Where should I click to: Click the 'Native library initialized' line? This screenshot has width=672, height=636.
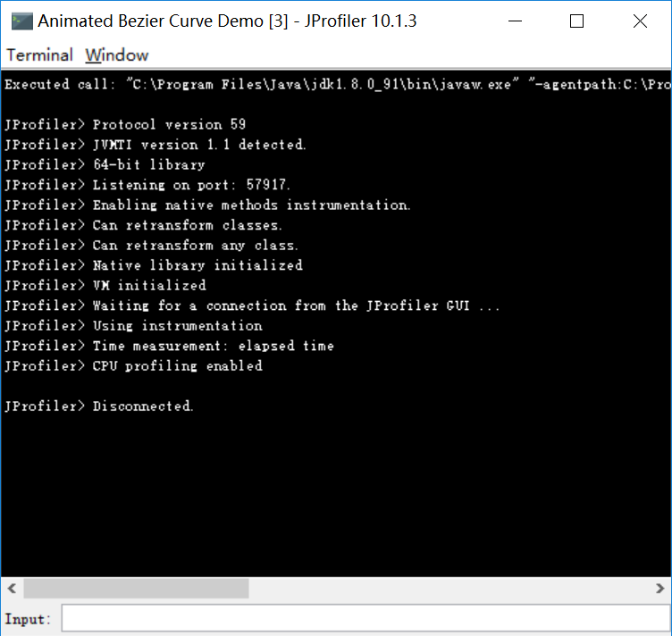pyautogui.click(x=154, y=265)
